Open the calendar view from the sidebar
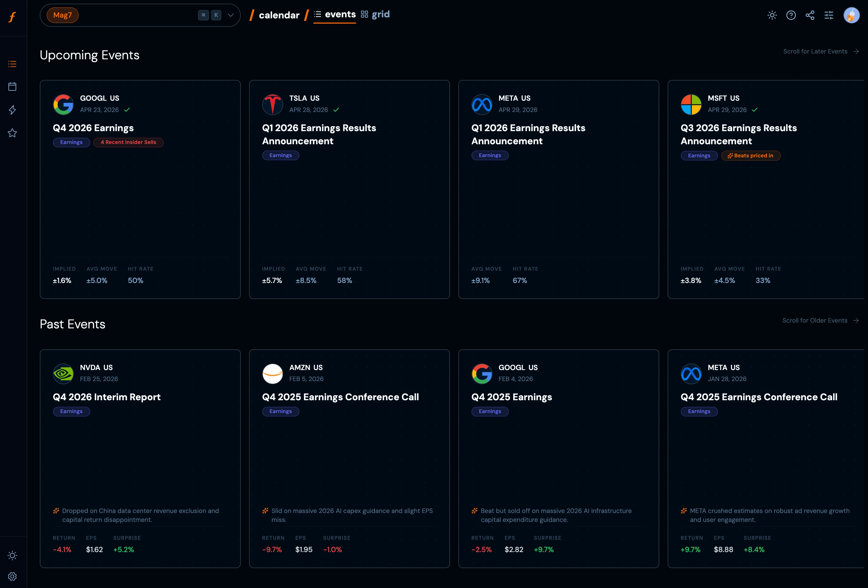Screen dimensions: 868x588 pos(12,86)
